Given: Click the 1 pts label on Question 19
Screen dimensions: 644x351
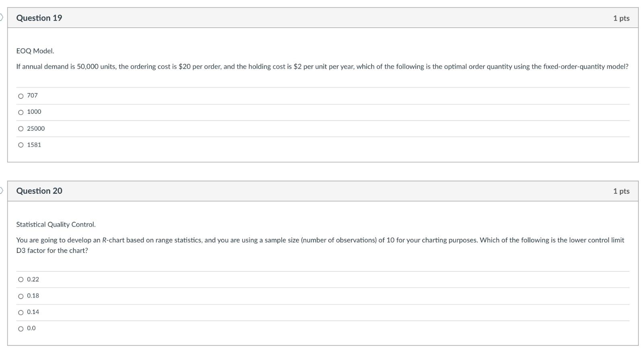Looking at the screenshot, I should (x=622, y=18).
